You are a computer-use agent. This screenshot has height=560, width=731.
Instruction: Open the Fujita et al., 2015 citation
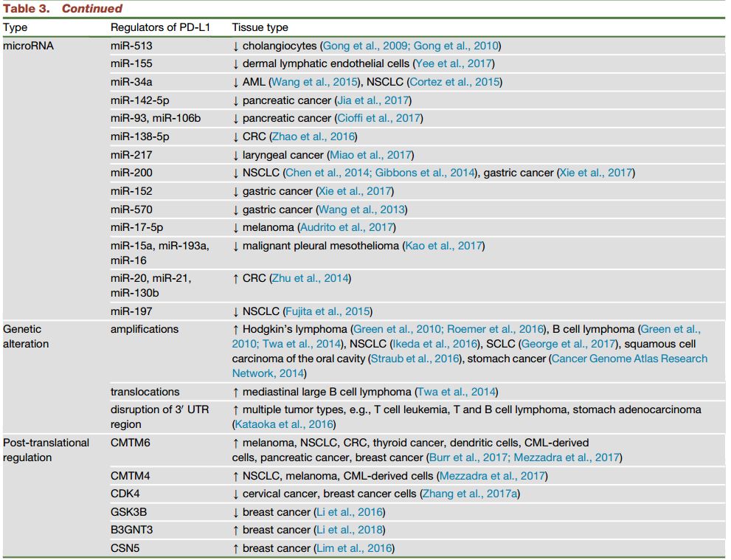pos(328,311)
